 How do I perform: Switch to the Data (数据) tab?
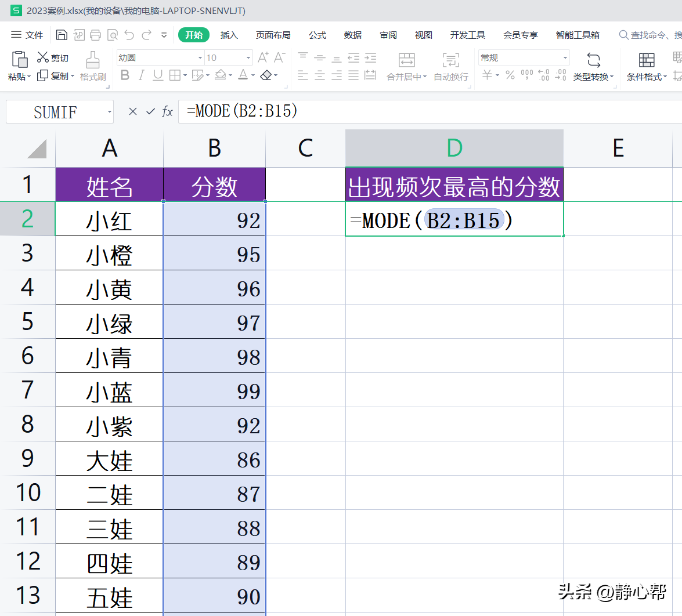pos(353,35)
